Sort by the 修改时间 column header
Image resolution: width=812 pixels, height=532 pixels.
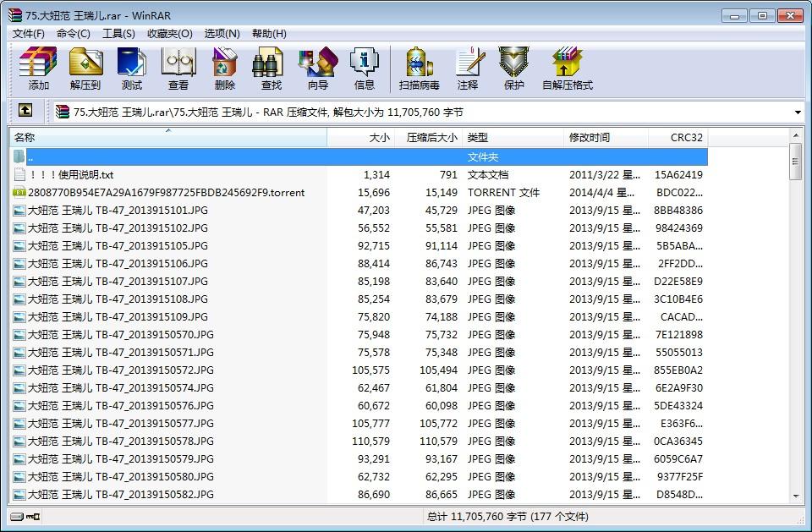[x=606, y=137]
